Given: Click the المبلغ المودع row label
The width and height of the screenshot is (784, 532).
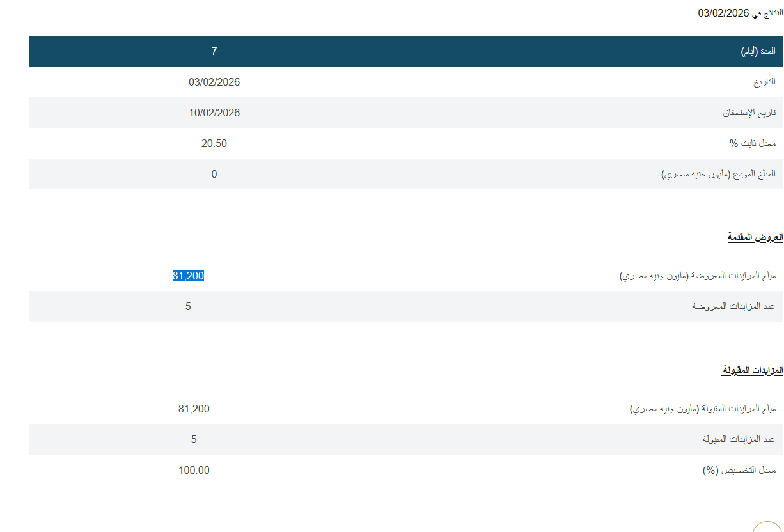Looking at the screenshot, I should click(718, 174).
